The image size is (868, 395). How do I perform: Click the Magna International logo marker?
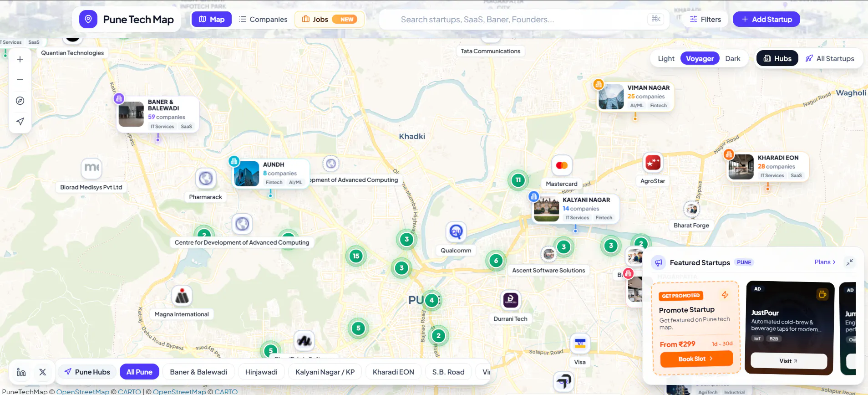[182, 296]
